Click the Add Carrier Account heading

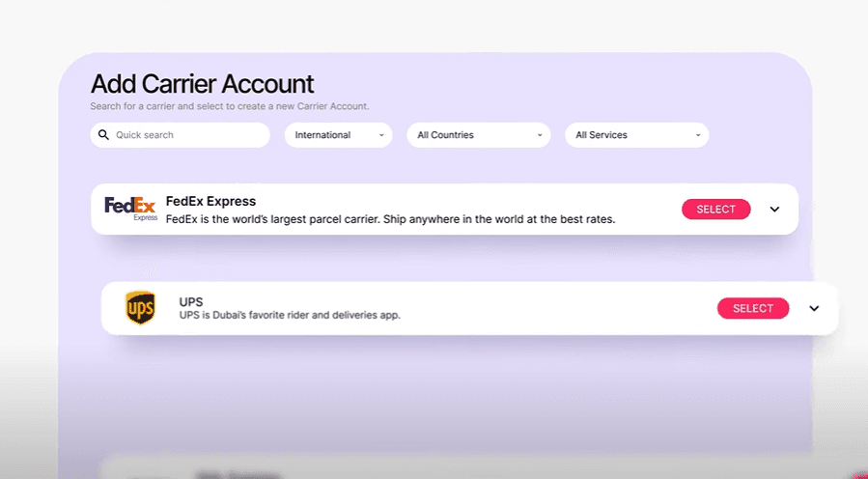point(202,84)
